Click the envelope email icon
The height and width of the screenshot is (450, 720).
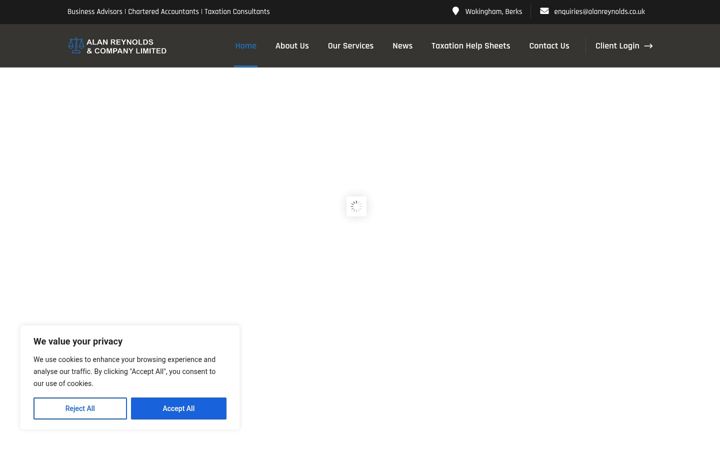[544, 11]
